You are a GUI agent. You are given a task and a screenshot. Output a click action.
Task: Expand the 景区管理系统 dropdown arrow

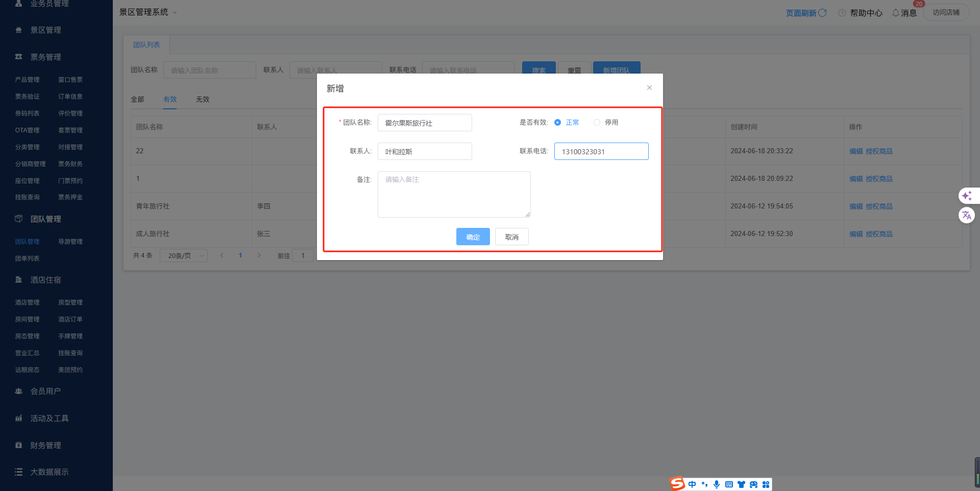pos(175,13)
